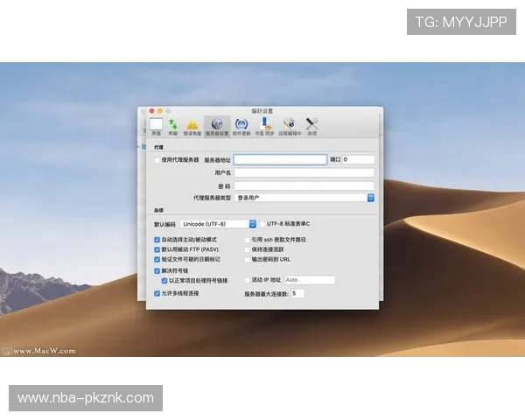Enable the UTF-8 标准表单C checkbox
This screenshot has height=420, width=525.
(262, 224)
